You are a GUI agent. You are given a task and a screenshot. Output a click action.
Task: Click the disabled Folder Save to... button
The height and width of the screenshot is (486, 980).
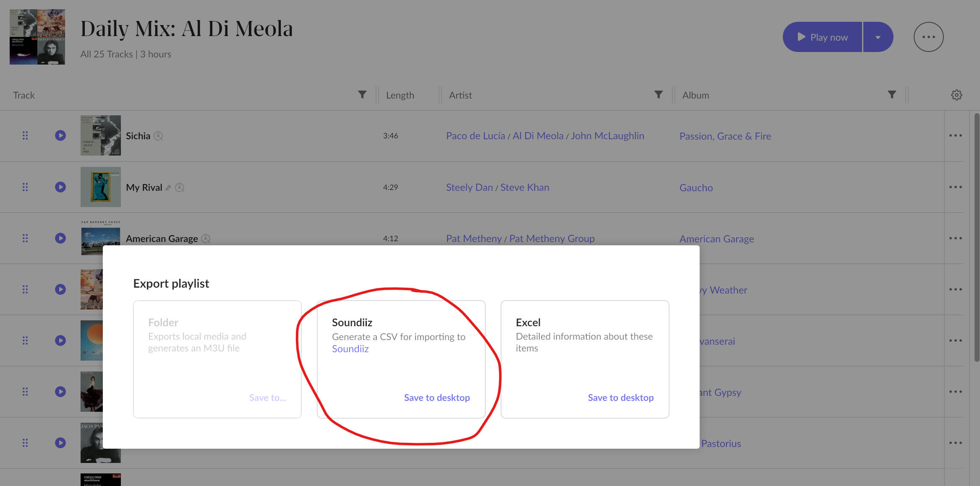(268, 398)
